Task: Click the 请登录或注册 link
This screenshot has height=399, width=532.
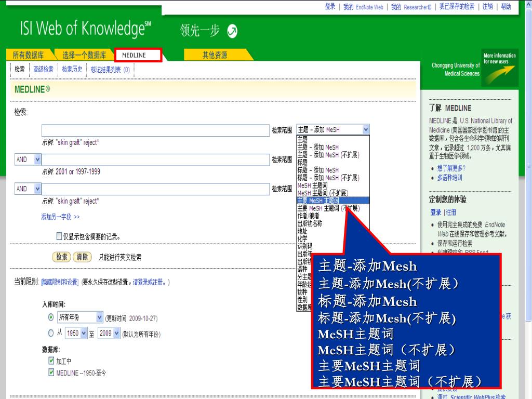Action: point(148,282)
